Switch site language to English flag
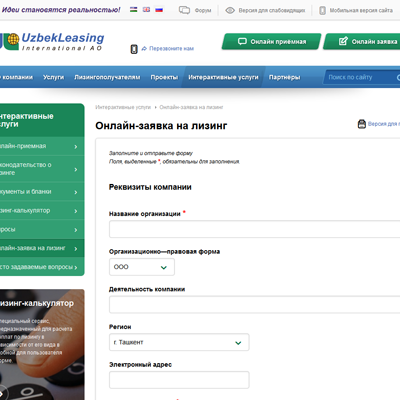This screenshot has width=400, height=400. pyautogui.click(x=146, y=10)
